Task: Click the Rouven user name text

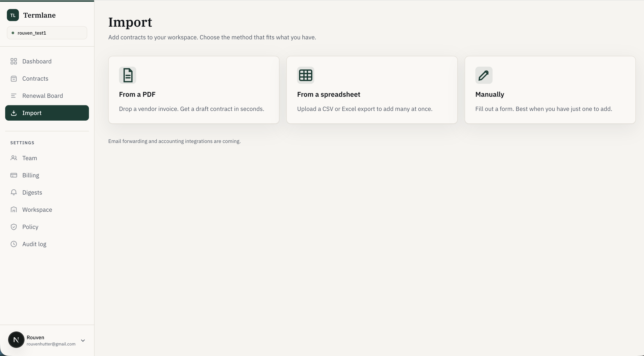Action: pyautogui.click(x=35, y=337)
